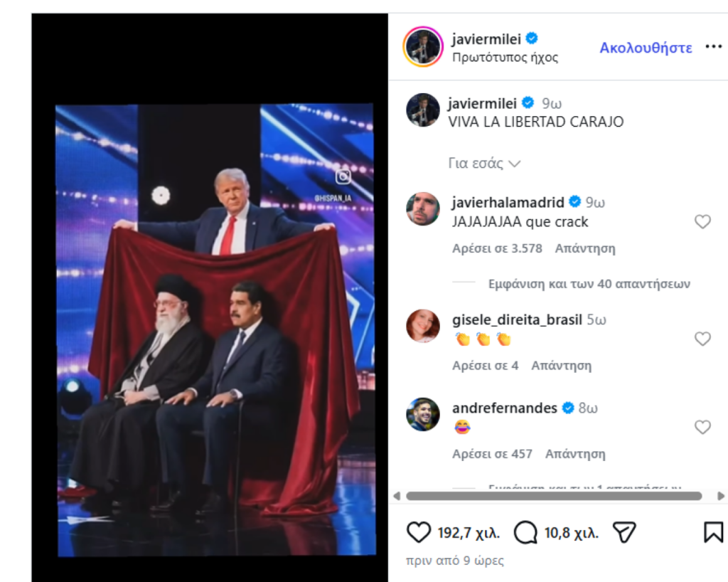This screenshot has width=728, height=582.
Task: Expand the 'Για εσάς' comment sort dropdown
Action: pos(484,164)
